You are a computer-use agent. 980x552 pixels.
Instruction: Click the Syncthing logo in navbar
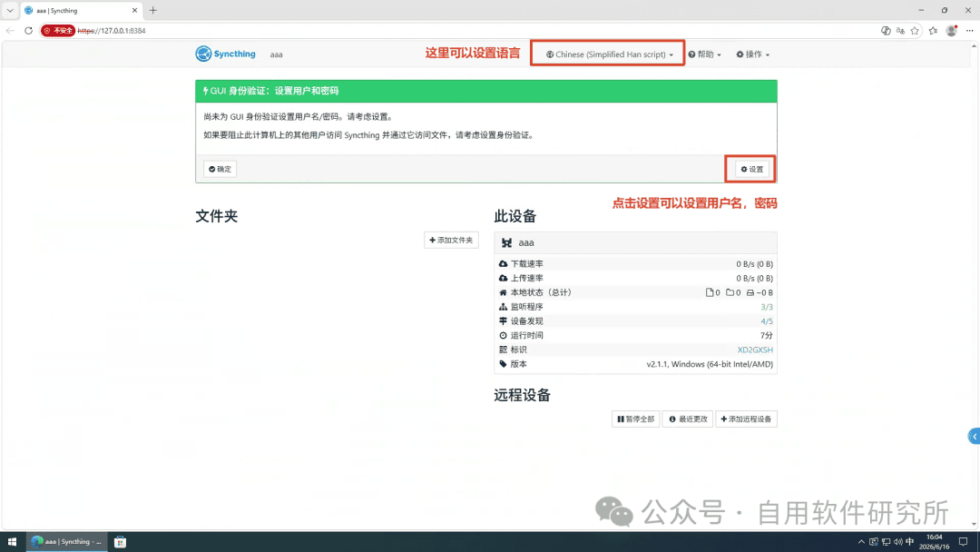point(225,54)
